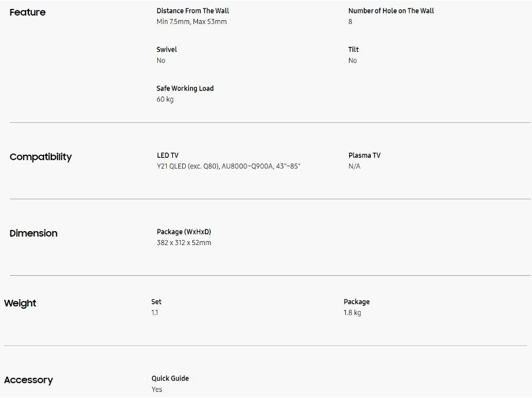The height and width of the screenshot is (398, 532).
Task: Click the Accessory section heading
Action: [x=28, y=380]
